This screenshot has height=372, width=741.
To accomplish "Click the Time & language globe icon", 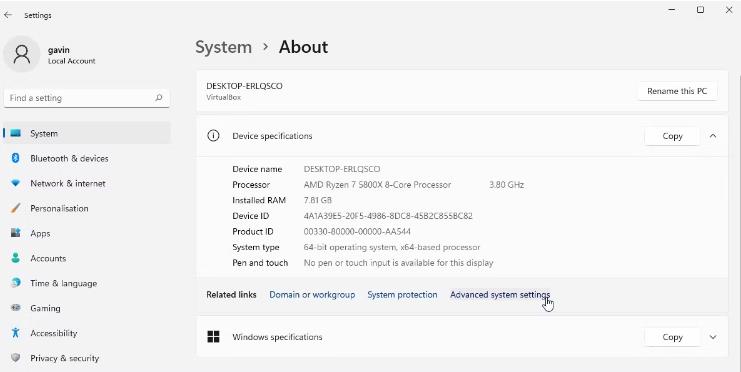I will 16,283.
